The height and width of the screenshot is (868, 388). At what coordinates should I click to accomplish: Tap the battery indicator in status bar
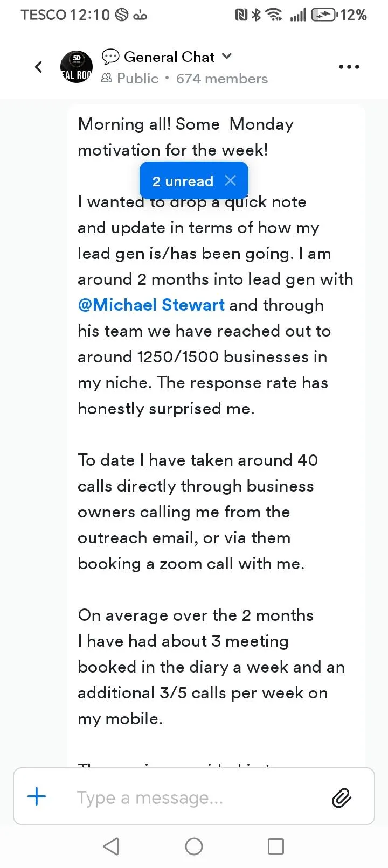(324, 15)
